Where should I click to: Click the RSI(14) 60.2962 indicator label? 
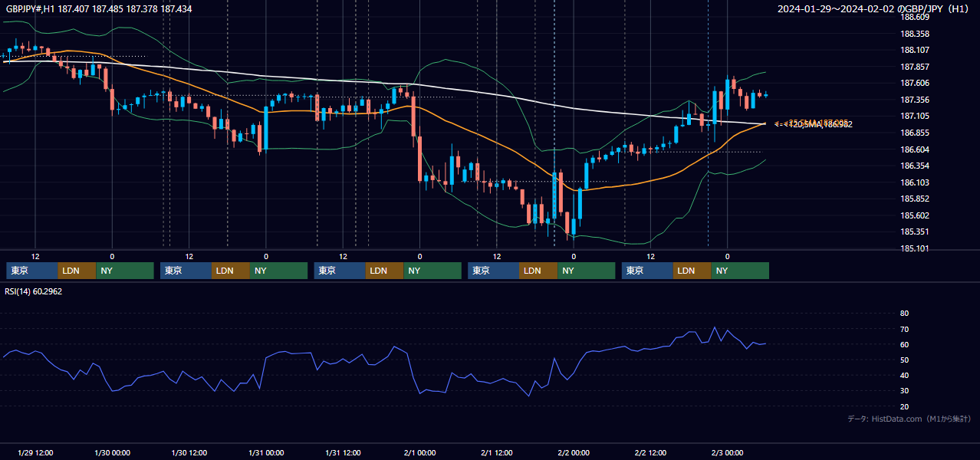coord(34,291)
